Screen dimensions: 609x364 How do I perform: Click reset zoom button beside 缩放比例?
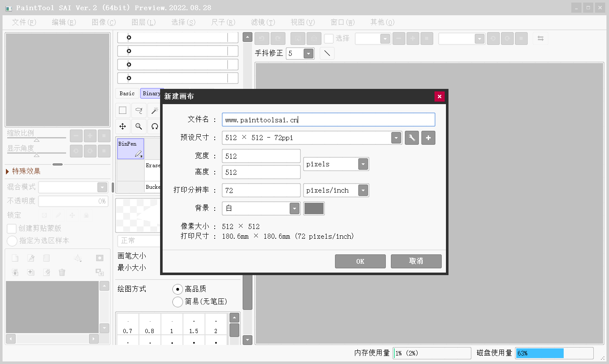104,136
